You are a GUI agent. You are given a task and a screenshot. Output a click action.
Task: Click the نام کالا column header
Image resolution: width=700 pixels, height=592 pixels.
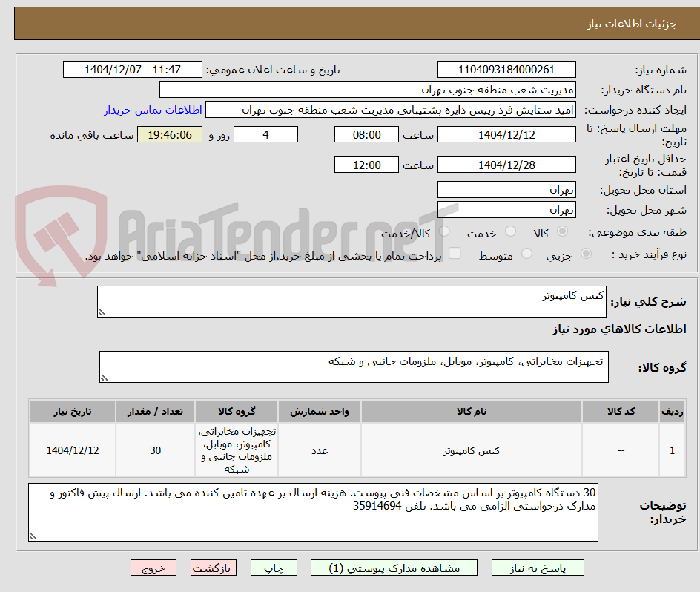click(x=472, y=412)
